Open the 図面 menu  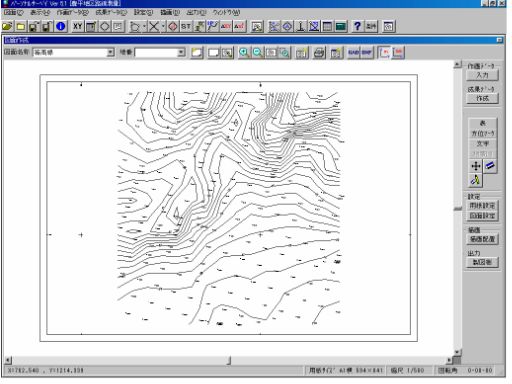[x=14, y=12]
